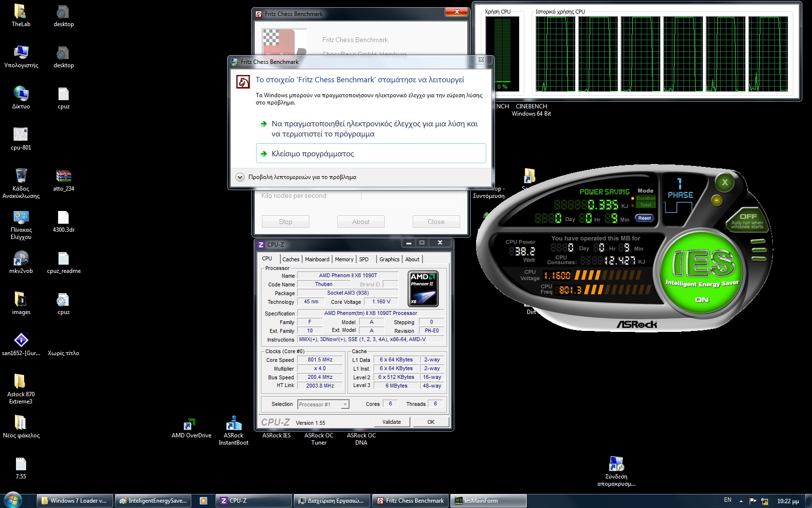Switch to the Memory tab
This screenshot has width=812, height=508.
click(x=344, y=259)
